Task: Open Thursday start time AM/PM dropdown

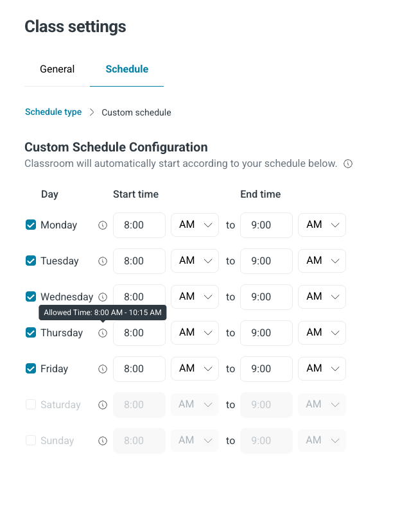Action: click(x=195, y=333)
